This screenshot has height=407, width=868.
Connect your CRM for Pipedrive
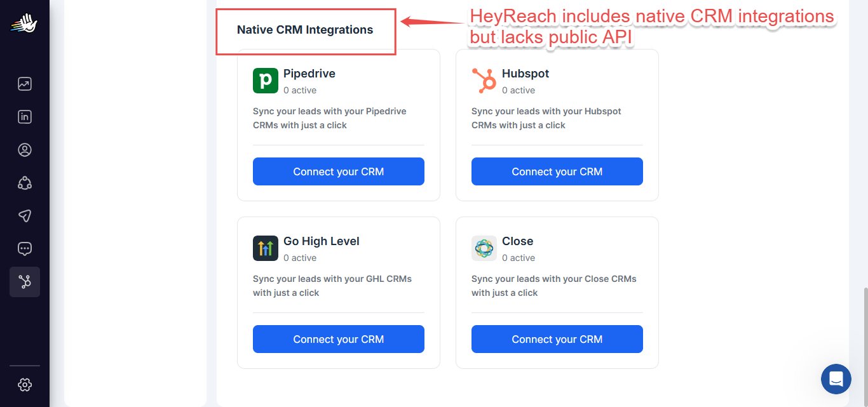click(x=339, y=171)
